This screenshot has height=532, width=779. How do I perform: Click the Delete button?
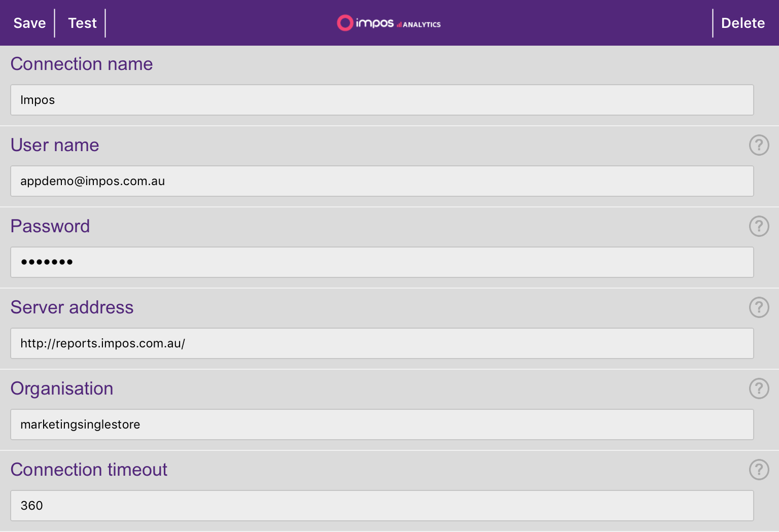click(743, 23)
